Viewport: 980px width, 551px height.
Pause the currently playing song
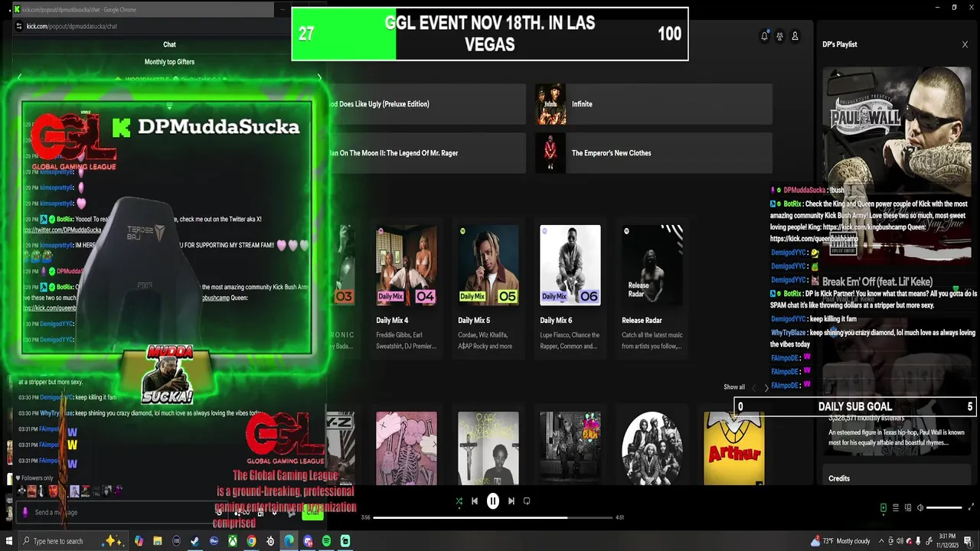493,501
